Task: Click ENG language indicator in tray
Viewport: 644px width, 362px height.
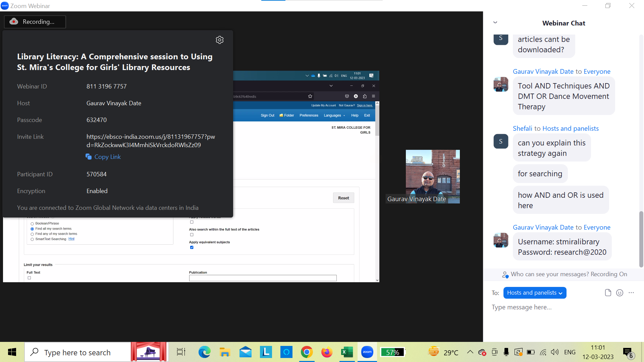Action: tap(570, 352)
